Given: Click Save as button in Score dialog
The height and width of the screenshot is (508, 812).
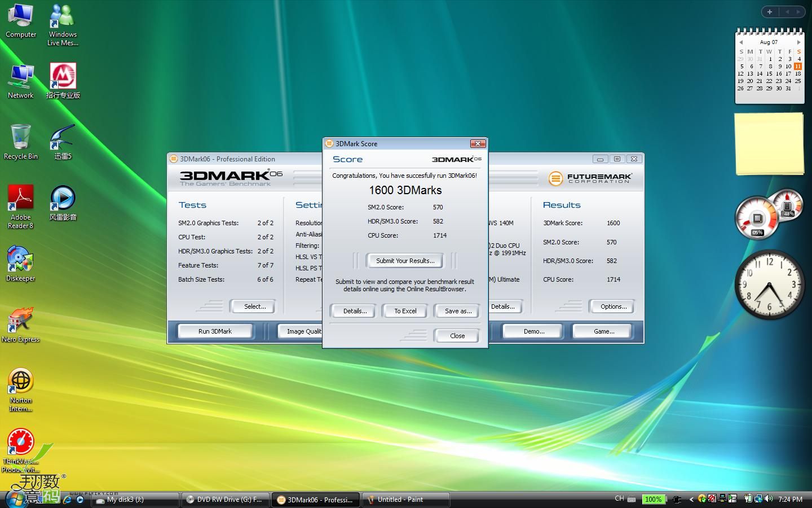Looking at the screenshot, I should pos(458,311).
